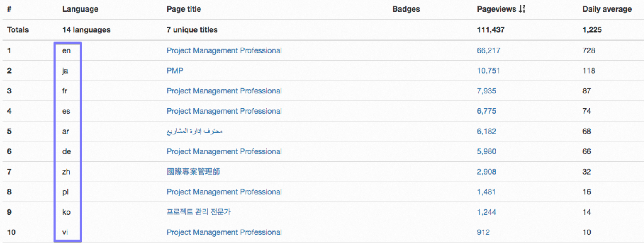The width and height of the screenshot is (644, 244).
Task: Open English Project Management Professional page
Action: [224, 50]
